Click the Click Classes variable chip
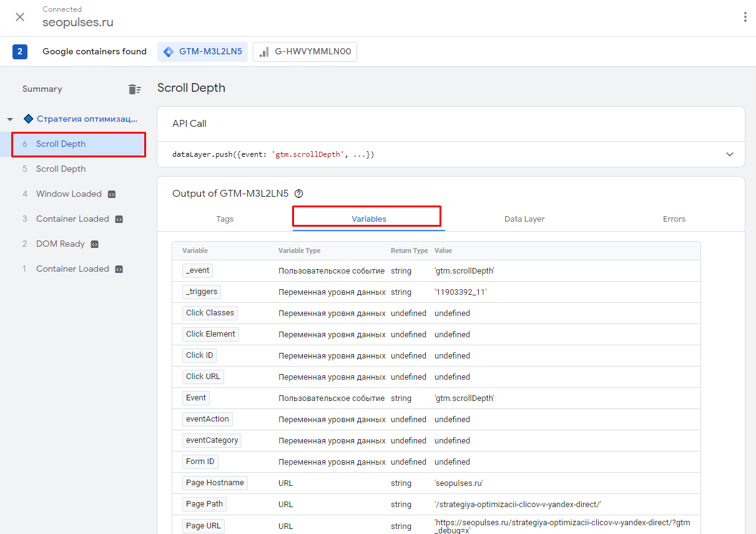The width and height of the screenshot is (756, 534). 210,313
